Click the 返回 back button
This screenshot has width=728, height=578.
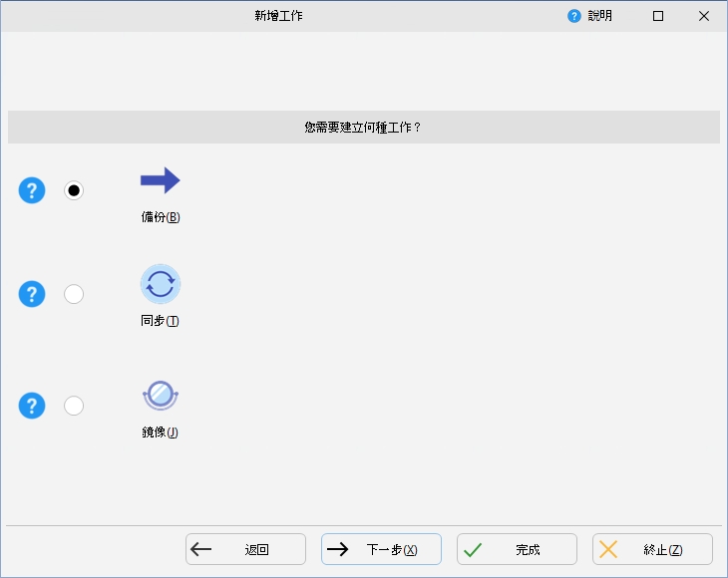pos(245,549)
